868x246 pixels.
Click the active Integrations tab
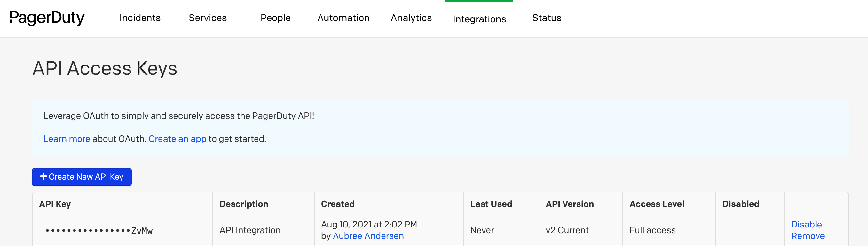[479, 19]
